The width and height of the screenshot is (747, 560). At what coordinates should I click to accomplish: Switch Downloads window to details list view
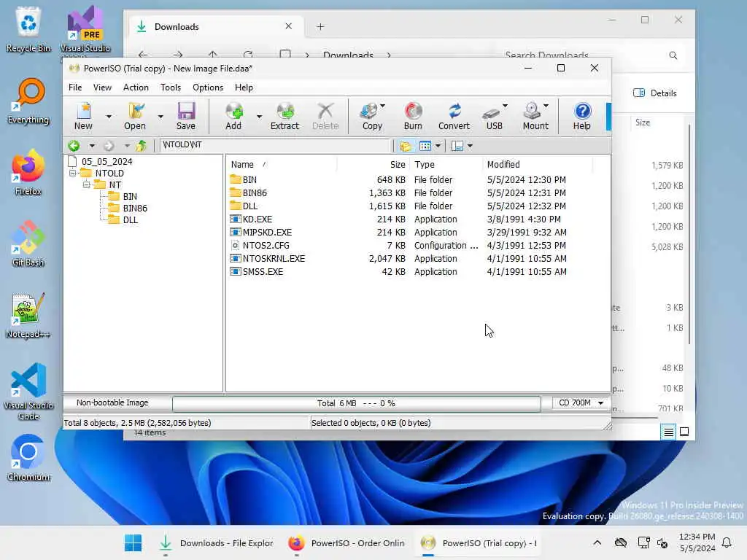pyautogui.click(x=668, y=432)
